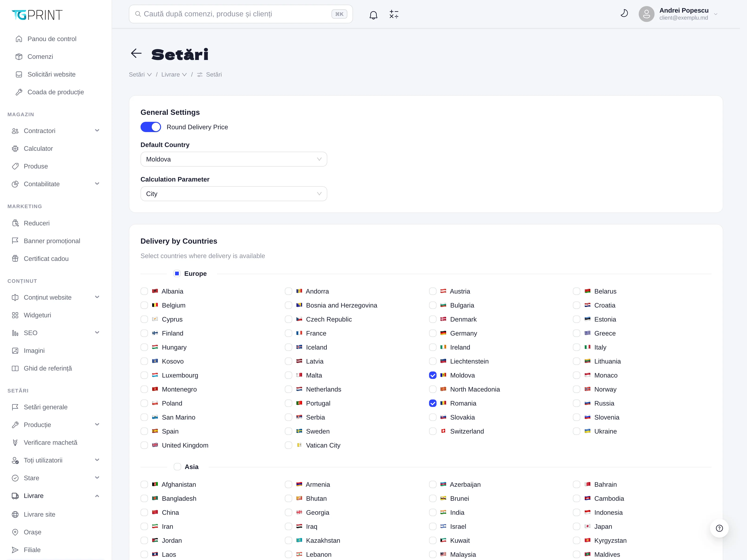Click the TG Print logo
Viewport: 747px width, 560px height.
pos(37,14)
